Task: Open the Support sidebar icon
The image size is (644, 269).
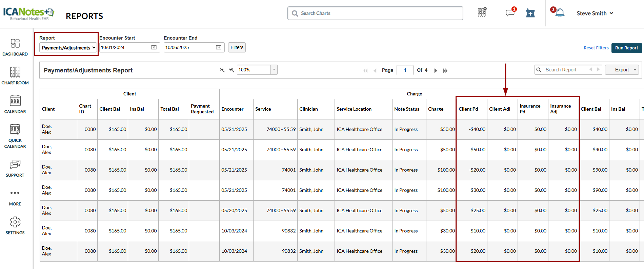Action: click(x=15, y=164)
